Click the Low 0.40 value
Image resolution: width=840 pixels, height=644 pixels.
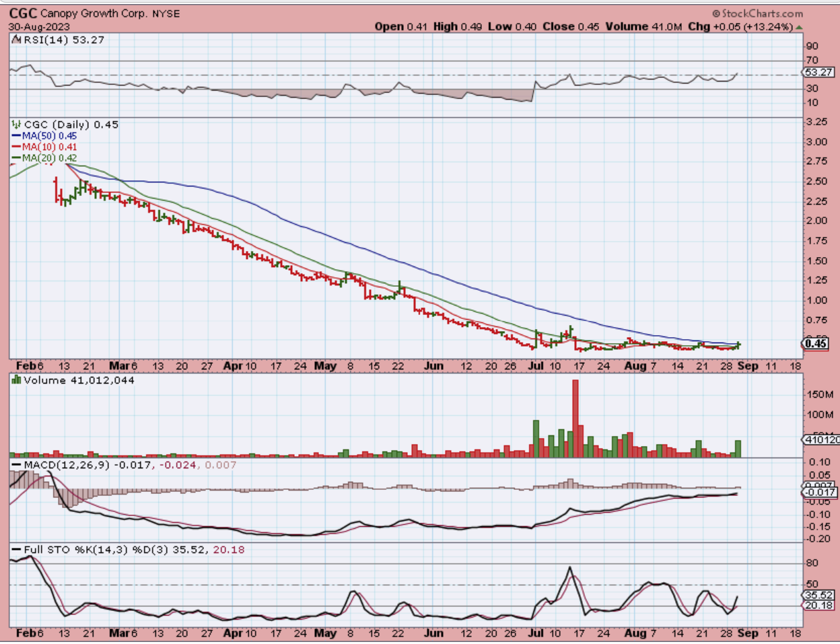pyautogui.click(x=512, y=27)
